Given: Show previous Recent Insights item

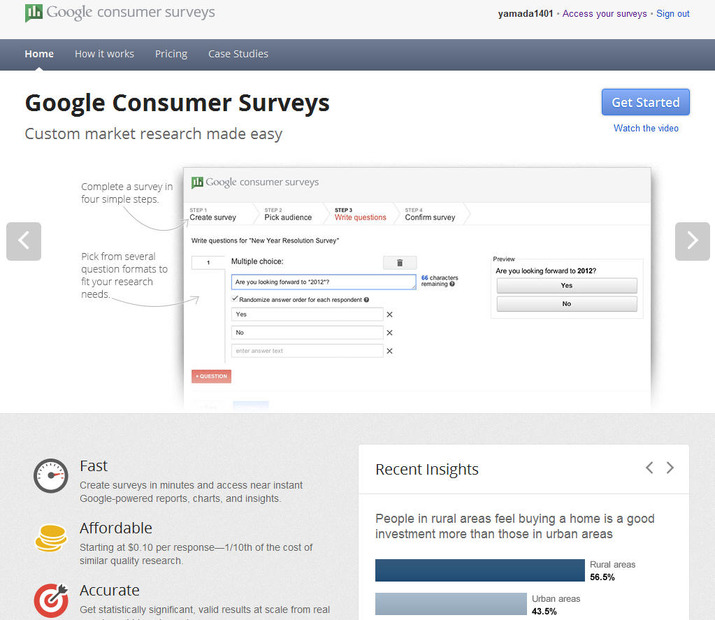Looking at the screenshot, I should point(649,468).
